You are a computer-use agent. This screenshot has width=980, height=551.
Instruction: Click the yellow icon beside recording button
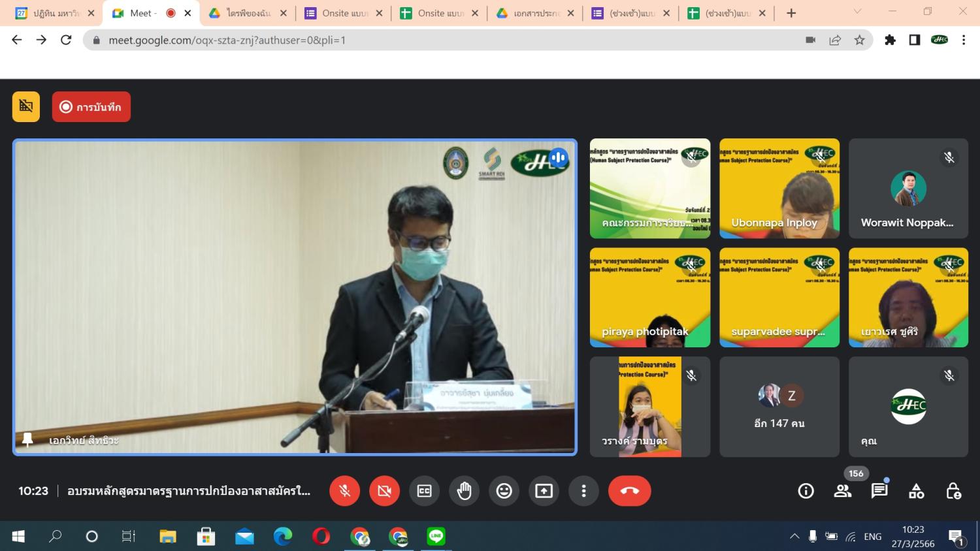pyautogui.click(x=26, y=106)
